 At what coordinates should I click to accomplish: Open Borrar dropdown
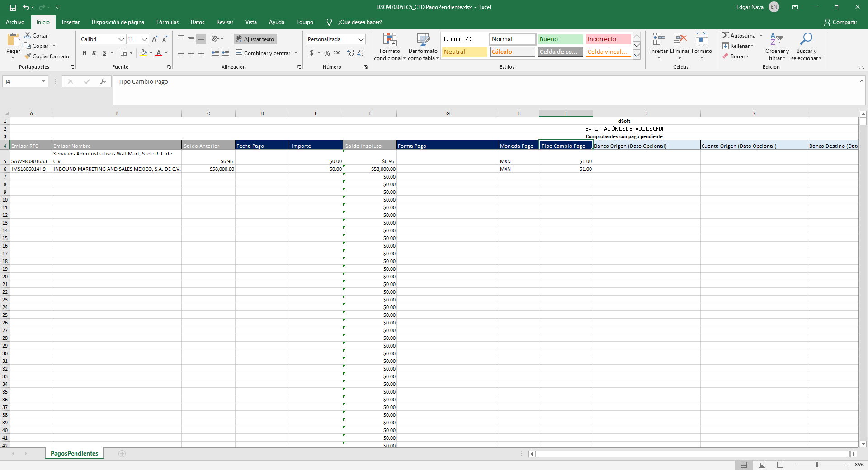pos(736,56)
